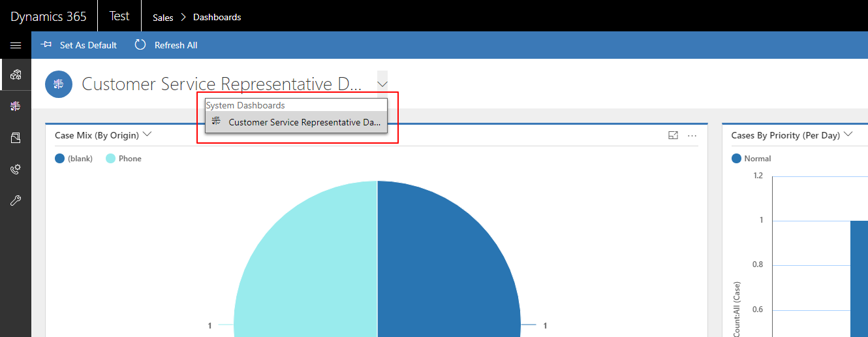
Task: Open the Cases By Priority (Per Day) selector
Action: coord(792,135)
